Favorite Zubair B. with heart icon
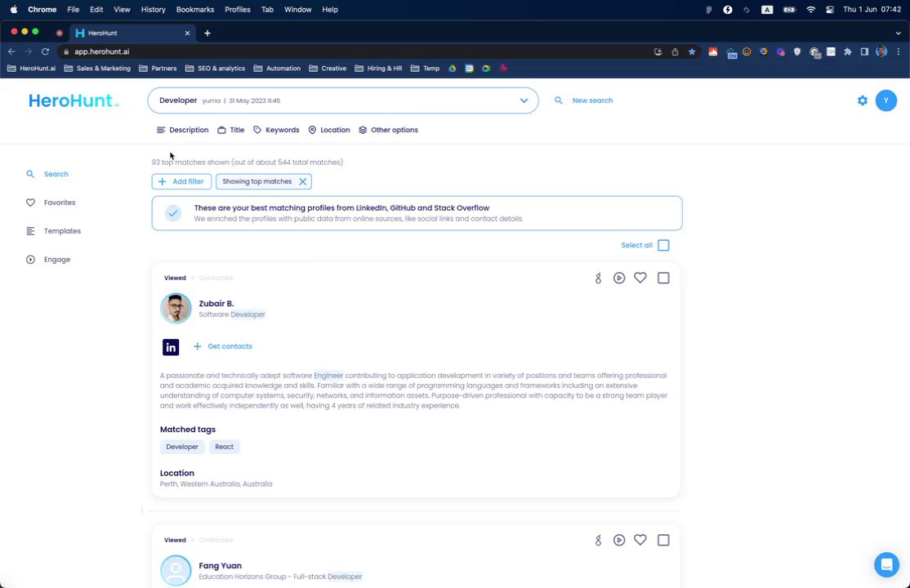910x588 pixels. click(640, 278)
